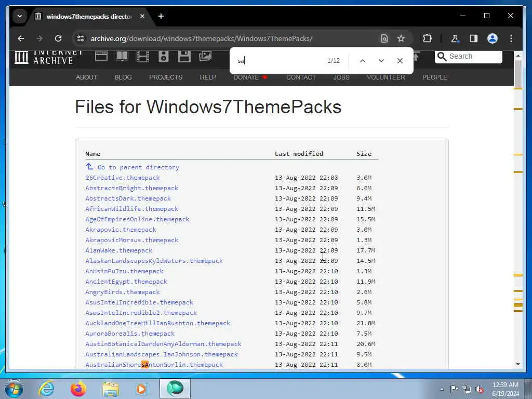Click the document search icon in address bar
532x399 pixels.
384,38
